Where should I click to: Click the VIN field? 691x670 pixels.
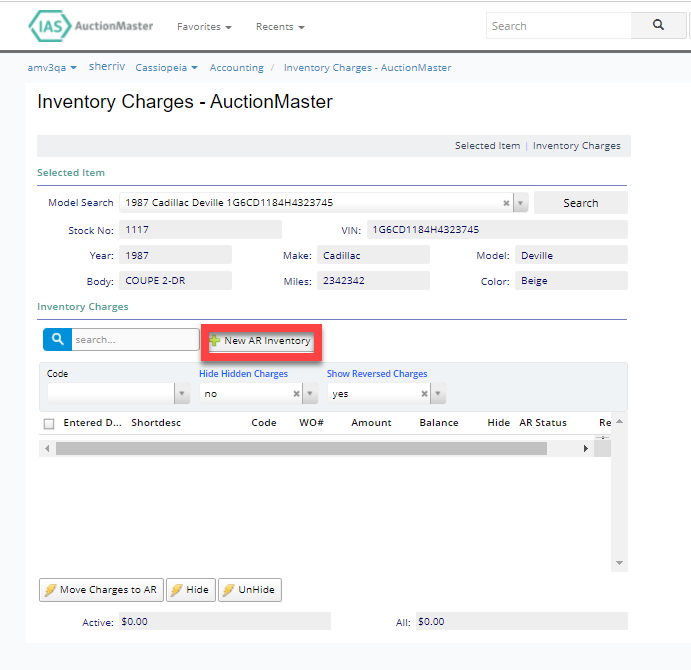point(497,230)
